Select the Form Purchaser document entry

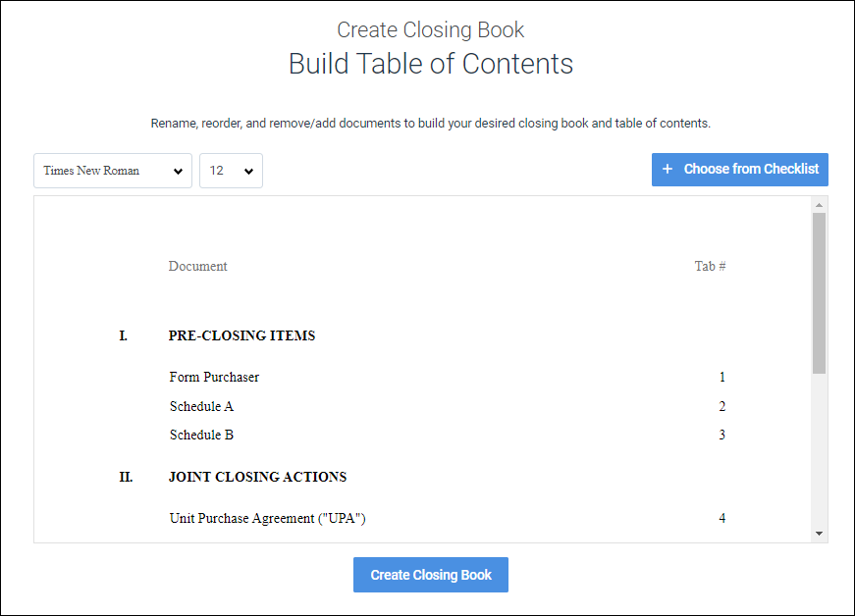point(214,377)
